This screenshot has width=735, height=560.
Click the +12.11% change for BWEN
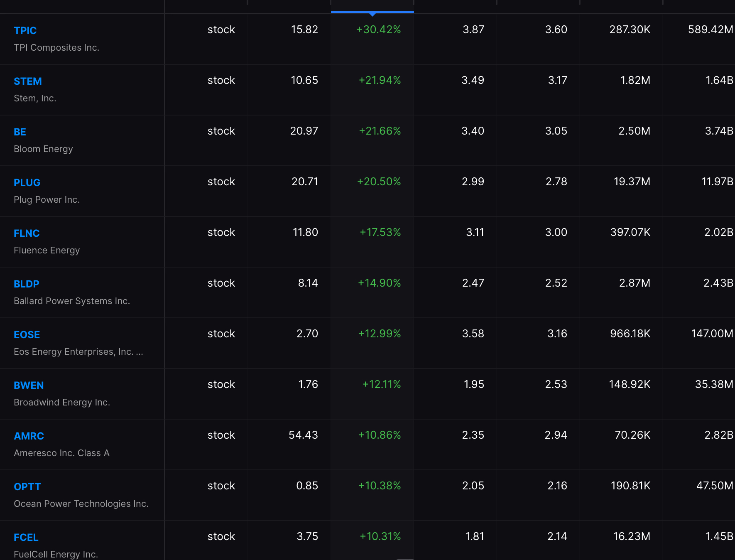pyautogui.click(x=381, y=384)
